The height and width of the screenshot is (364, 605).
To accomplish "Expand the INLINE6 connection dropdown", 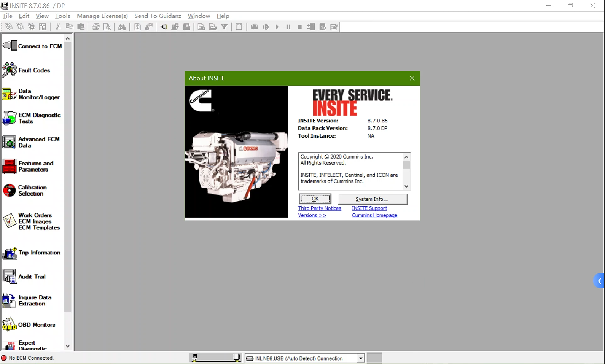I will [360, 358].
